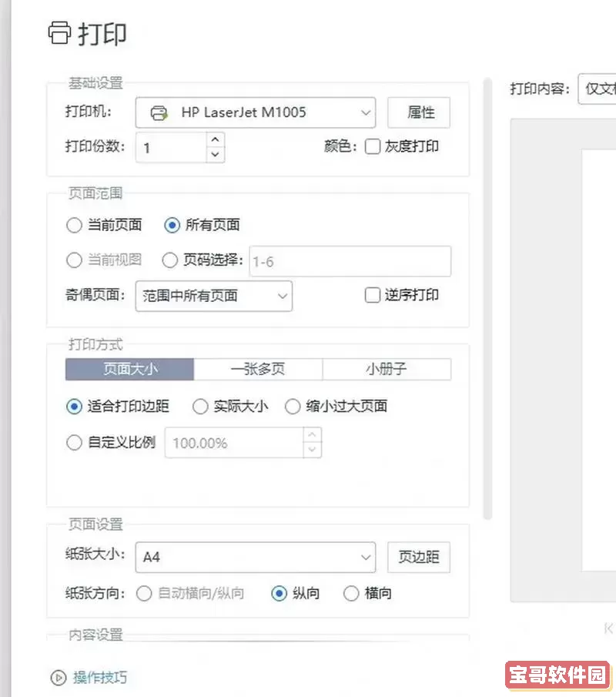Select 适合打印边距 scaling option
Image resolution: width=616 pixels, height=697 pixels.
(74, 407)
